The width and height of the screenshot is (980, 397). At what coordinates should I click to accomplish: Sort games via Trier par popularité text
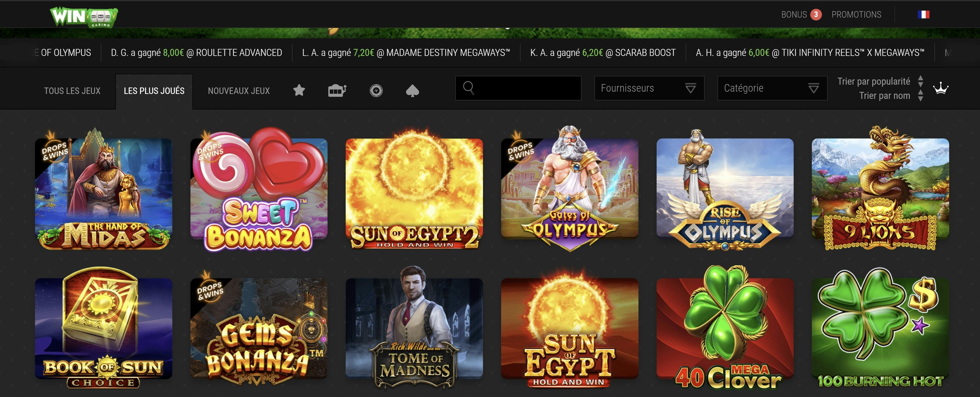[874, 81]
